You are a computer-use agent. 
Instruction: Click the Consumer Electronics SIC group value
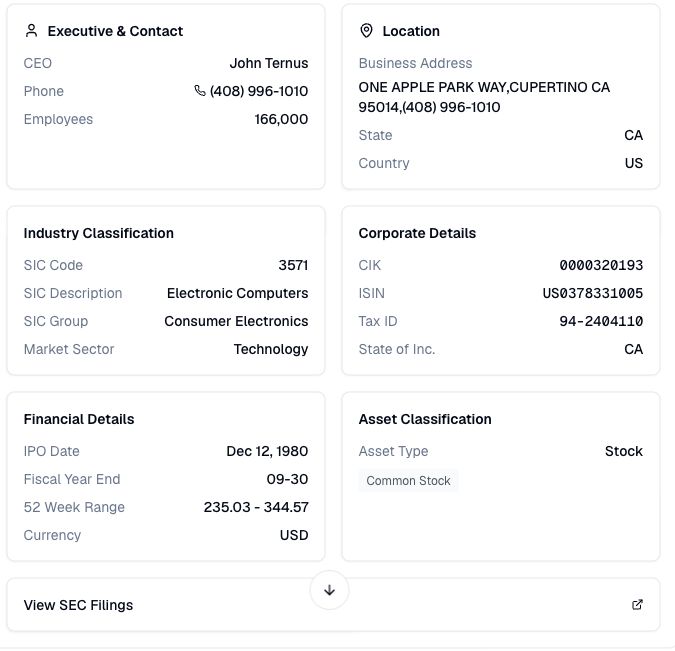click(236, 321)
